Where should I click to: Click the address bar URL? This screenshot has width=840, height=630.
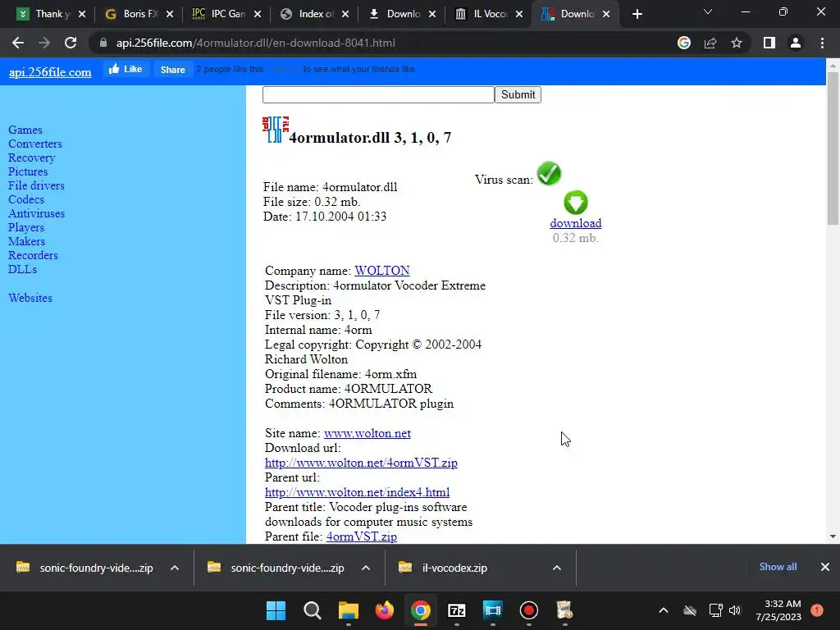(x=256, y=43)
